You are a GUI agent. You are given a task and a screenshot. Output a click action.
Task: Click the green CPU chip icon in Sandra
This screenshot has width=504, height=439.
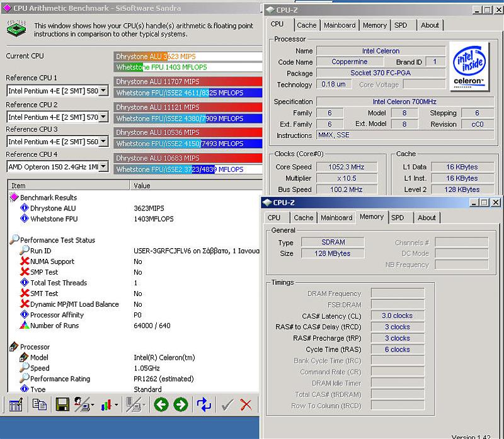click(x=16, y=28)
